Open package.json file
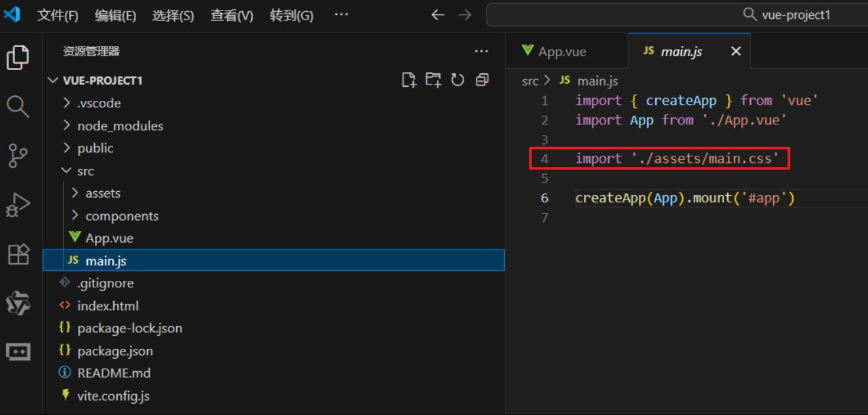 pos(274,351)
